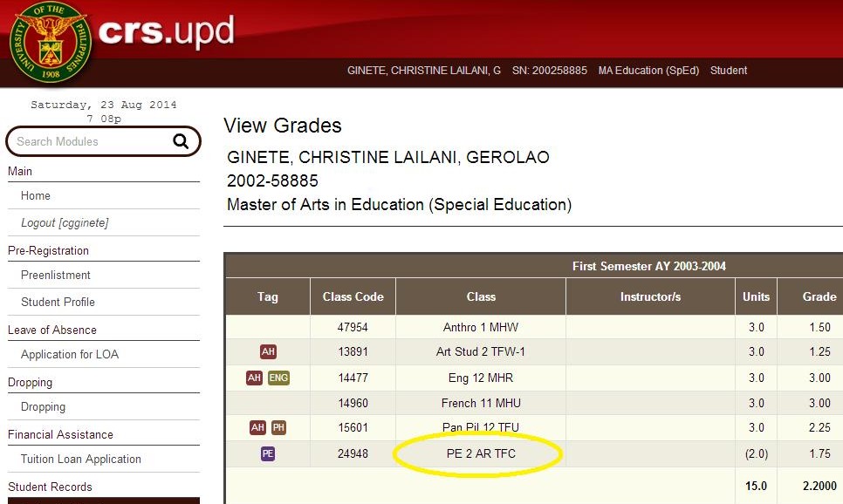
Task: Click the crs.upd site title
Action: [x=166, y=32]
